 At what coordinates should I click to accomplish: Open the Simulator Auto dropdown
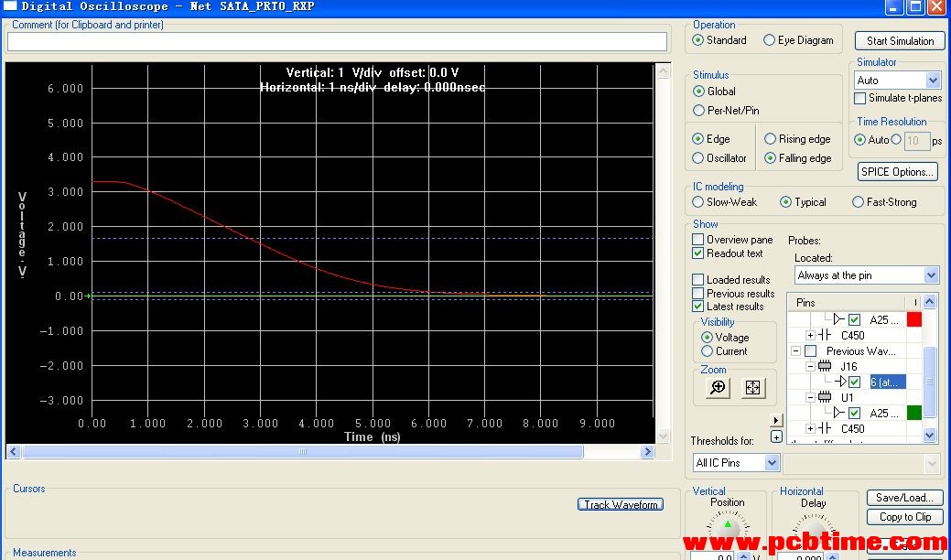[932, 81]
